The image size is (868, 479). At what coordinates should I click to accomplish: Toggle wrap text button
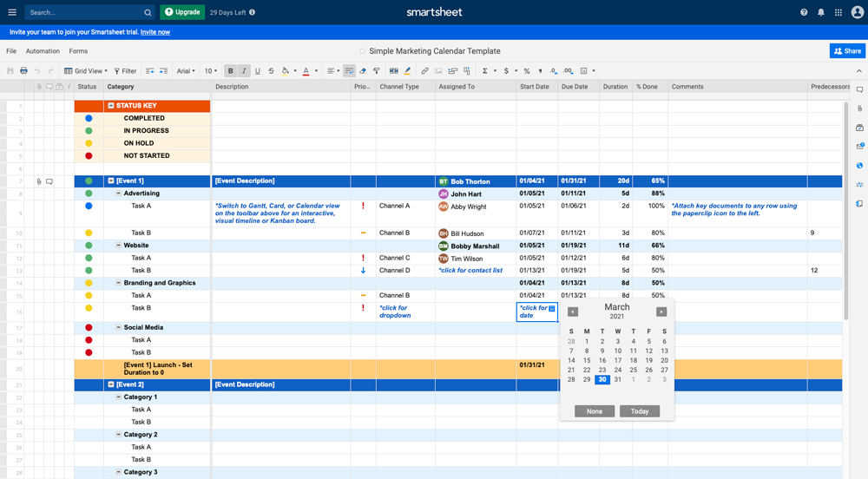pyautogui.click(x=349, y=71)
